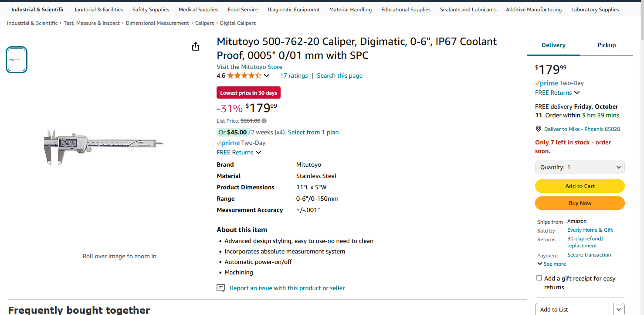Click the star rating icons
644x315 pixels.
pyautogui.click(x=244, y=75)
